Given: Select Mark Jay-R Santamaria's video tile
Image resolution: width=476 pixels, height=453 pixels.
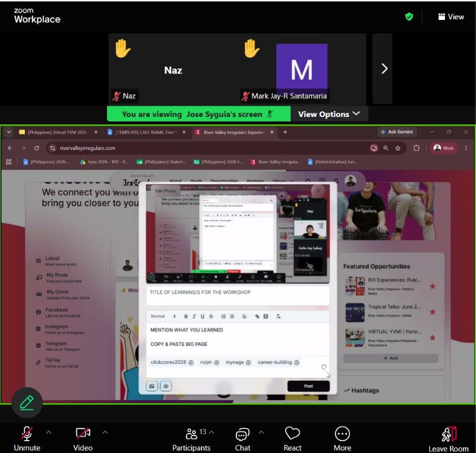Looking at the screenshot, I should (x=302, y=68).
